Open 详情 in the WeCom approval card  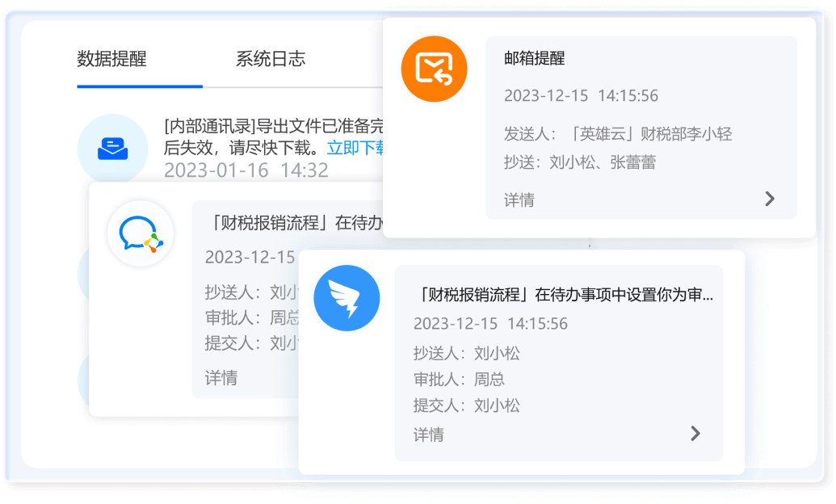click(221, 378)
